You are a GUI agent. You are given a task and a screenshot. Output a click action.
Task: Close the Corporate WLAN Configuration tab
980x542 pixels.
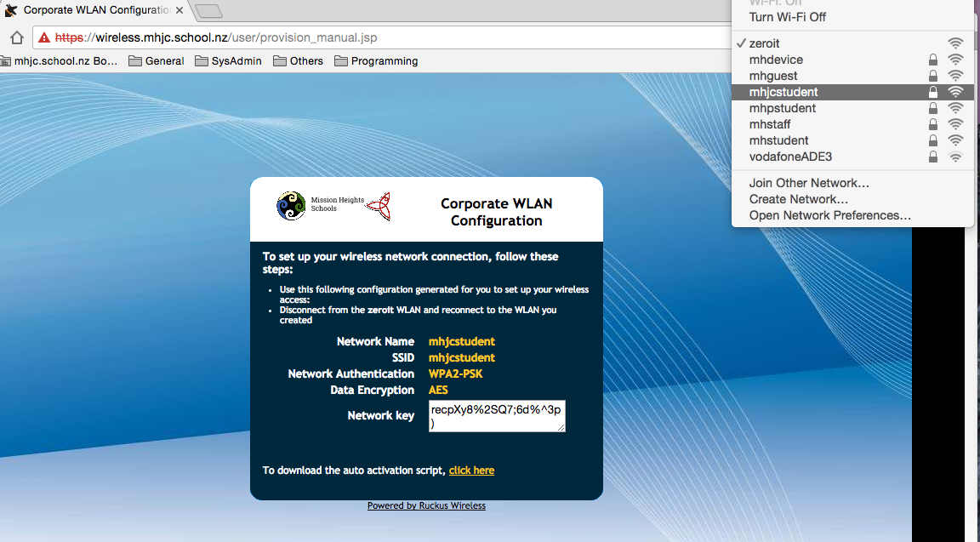pyautogui.click(x=179, y=10)
